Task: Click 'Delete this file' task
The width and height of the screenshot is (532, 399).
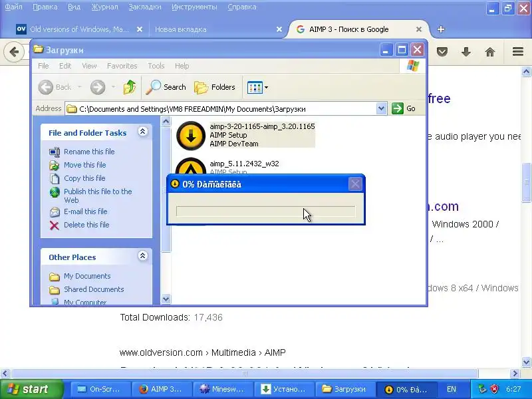Action: (x=86, y=225)
